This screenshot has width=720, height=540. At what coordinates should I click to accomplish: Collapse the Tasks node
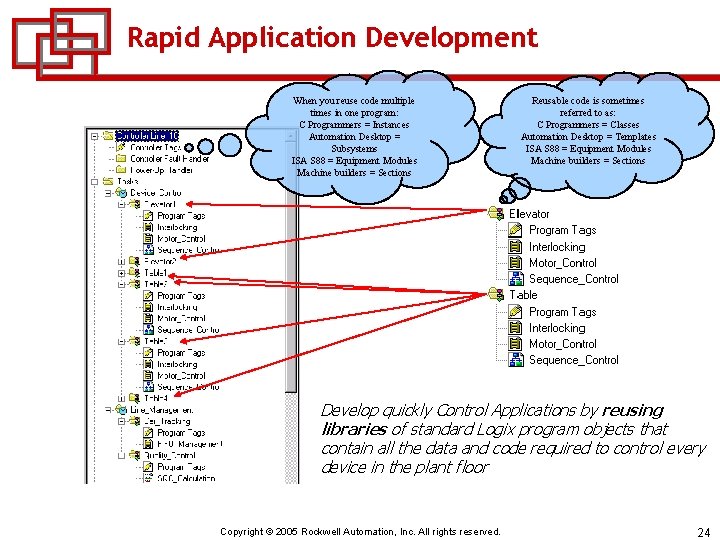(95, 182)
